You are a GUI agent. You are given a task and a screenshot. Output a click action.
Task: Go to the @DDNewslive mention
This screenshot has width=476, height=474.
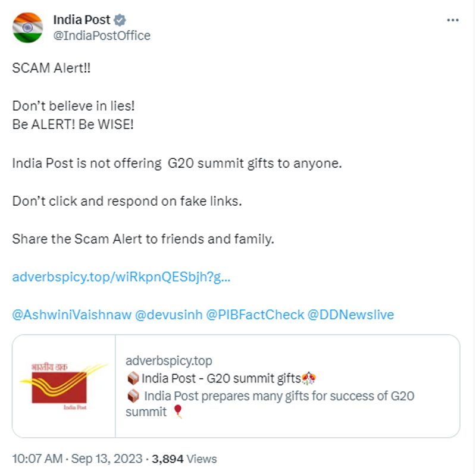click(350, 315)
